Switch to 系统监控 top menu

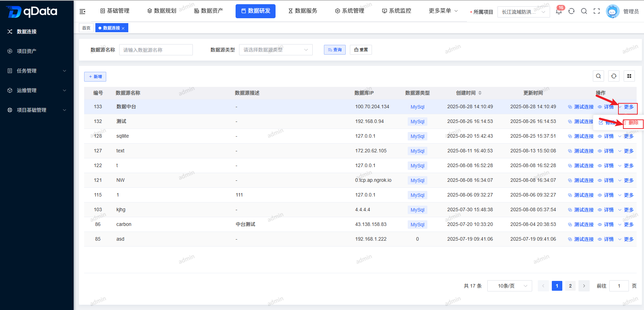click(x=396, y=11)
